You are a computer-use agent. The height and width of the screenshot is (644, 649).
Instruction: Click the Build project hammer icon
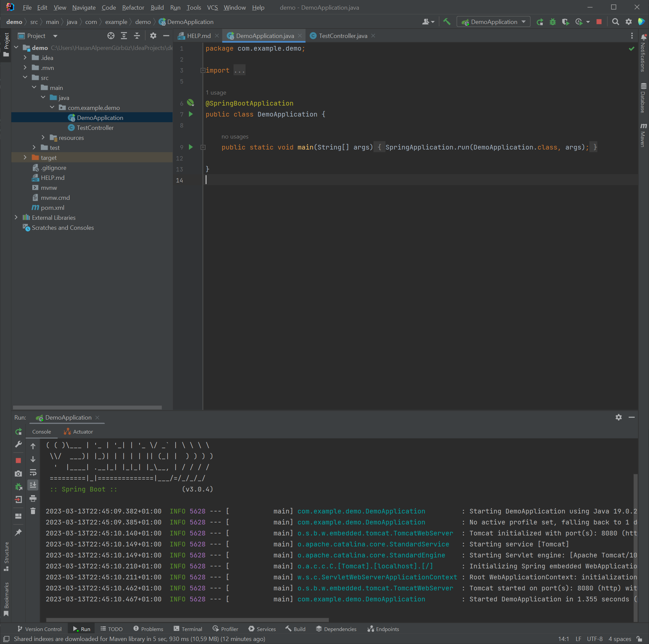tap(447, 22)
